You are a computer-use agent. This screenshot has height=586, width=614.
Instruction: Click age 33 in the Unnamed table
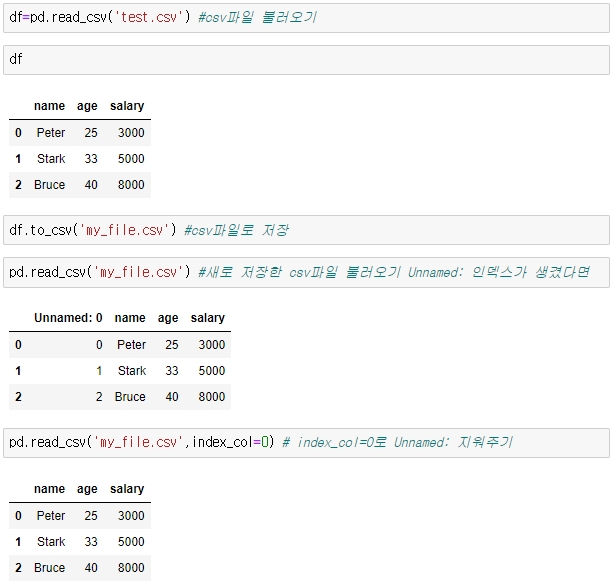[x=172, y=371]
